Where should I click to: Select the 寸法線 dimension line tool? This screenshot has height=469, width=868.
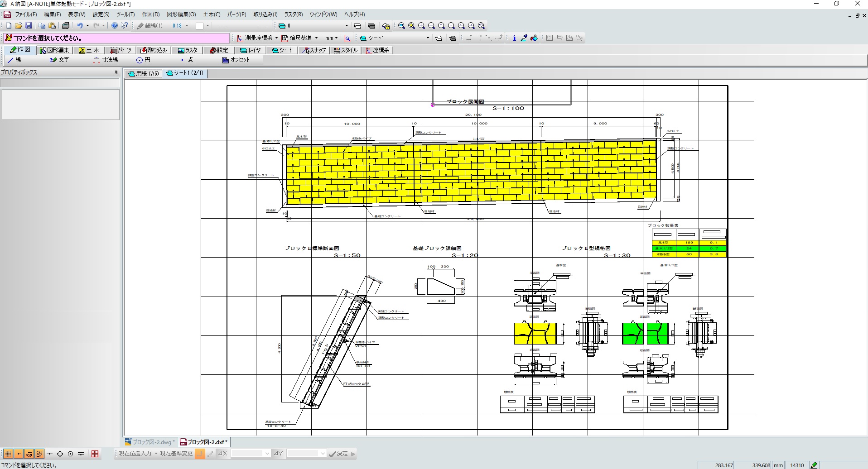click(x=106, y=60)
